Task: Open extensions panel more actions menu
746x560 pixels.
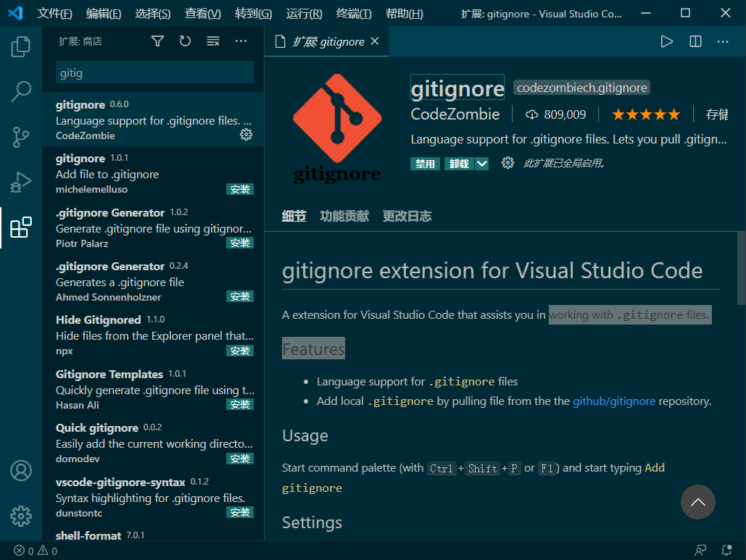Action: (x=241, y=41)
